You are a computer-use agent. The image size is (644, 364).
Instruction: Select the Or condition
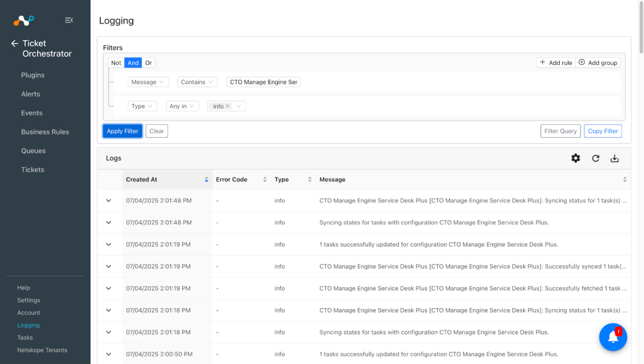(x=148, y=63)
